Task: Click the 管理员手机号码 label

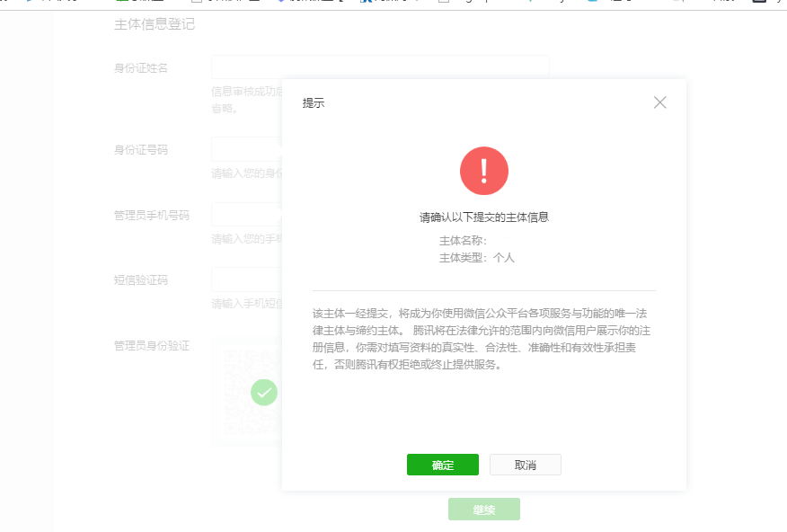Action: 152,216
